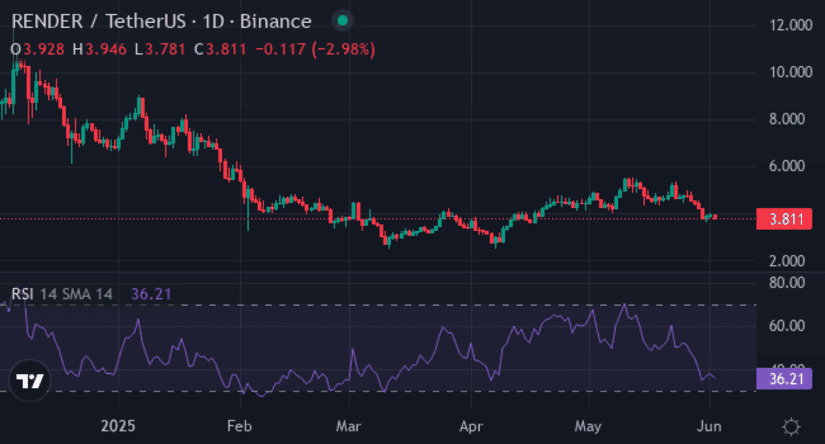Click the green market status dot

pos(343,21)
